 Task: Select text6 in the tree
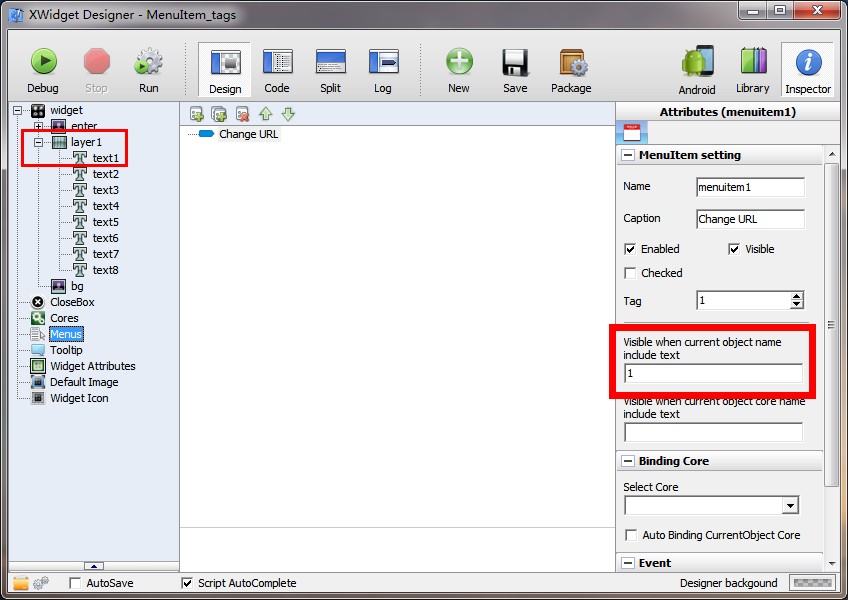pyautogui.click(x=105, y=238)
